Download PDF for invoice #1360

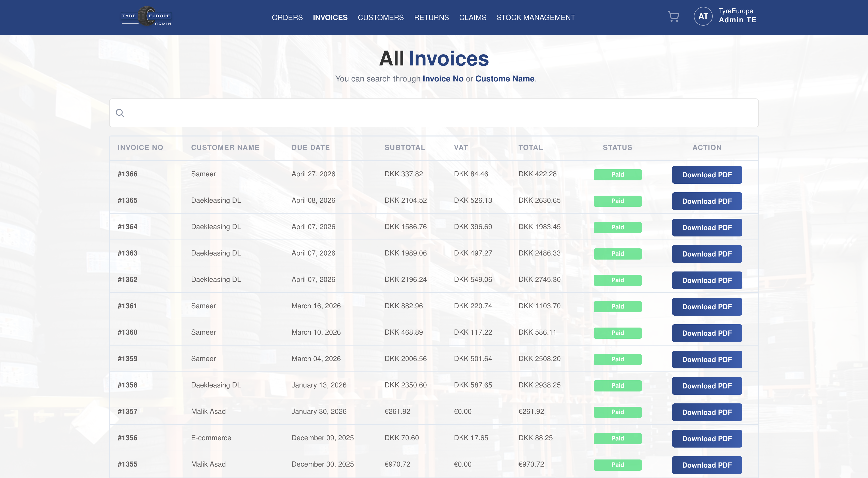707,333
